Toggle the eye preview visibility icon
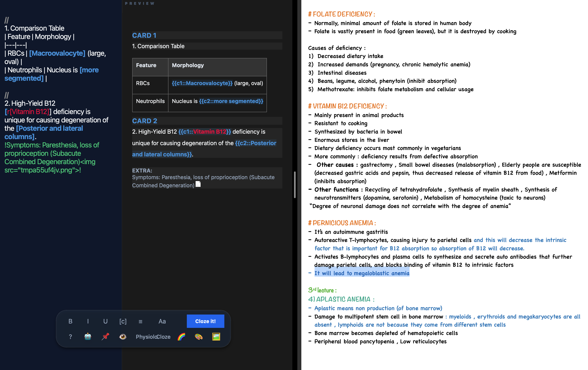 tap(123, 337)
